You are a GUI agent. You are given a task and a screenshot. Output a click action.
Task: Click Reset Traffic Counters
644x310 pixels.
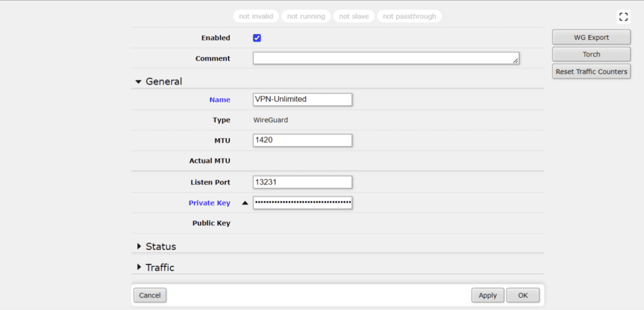tap(591, 71)
